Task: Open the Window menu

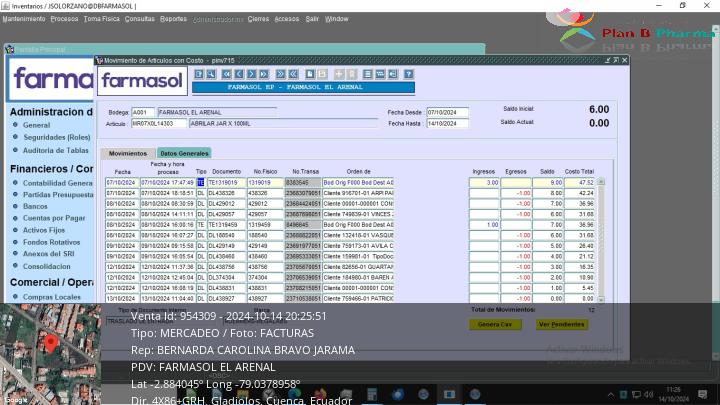Action: (x=337, y=19)
